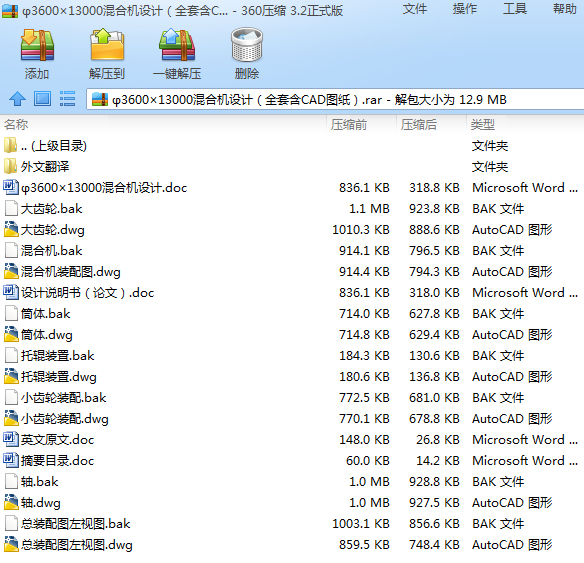
Task: Click Word icon of 摘要目录.doc
Action: (x=11, y=460)
